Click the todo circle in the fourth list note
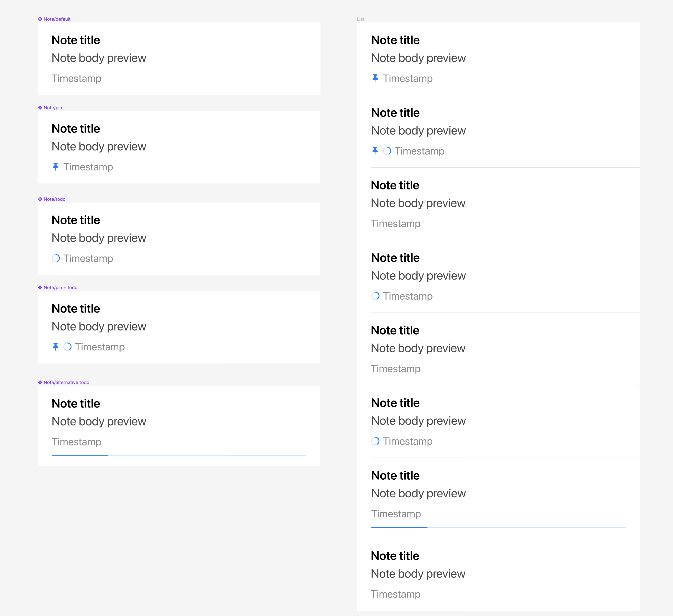 click(375, 296)
